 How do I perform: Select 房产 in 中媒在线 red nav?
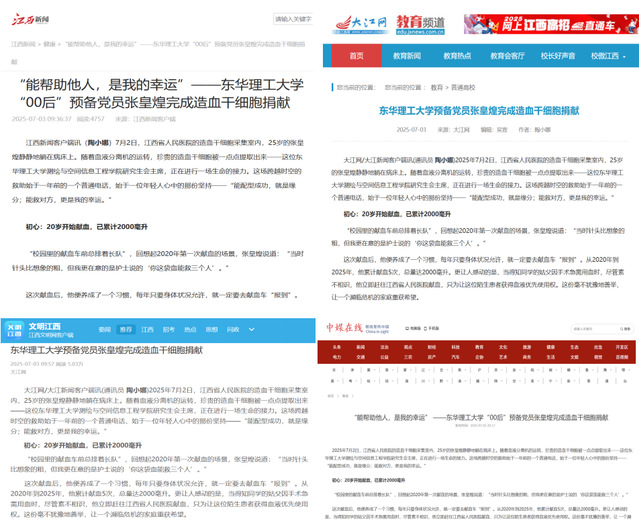pos(432,357)
